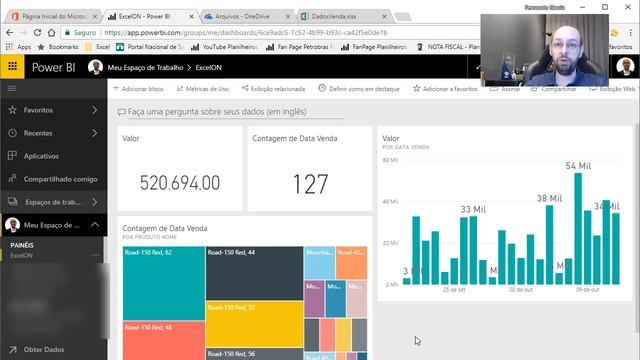Open the Excel bookmark folder
640x360 pixels.
(98, 47)
